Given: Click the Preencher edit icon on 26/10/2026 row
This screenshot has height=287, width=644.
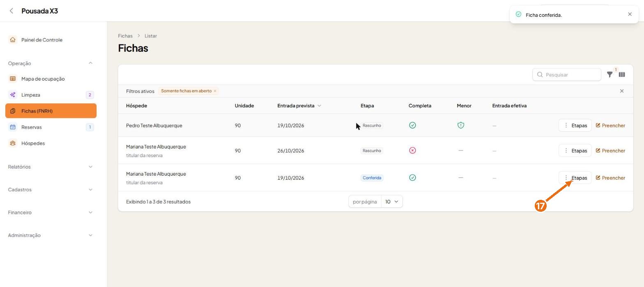Looking at the screenshot, I should pyautogui.click(x=598, y=150).
